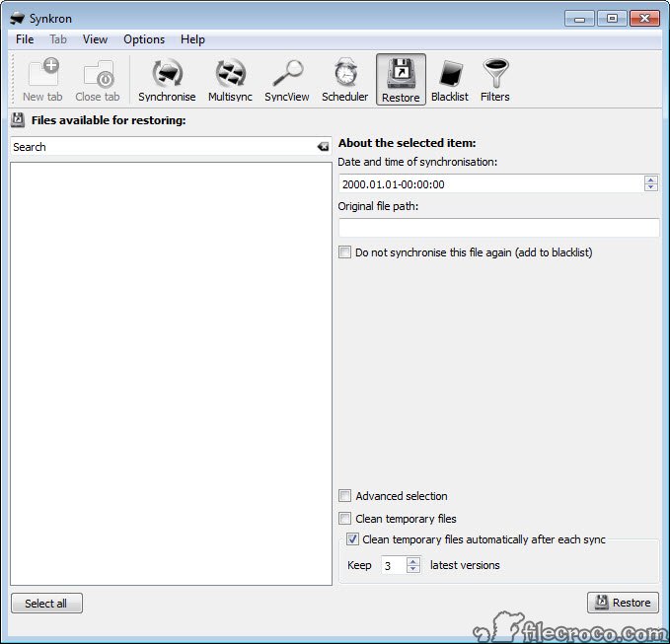Toggle the Advanced selection checkbox
Screen dimensions: 670x644
tap(344, 496)
